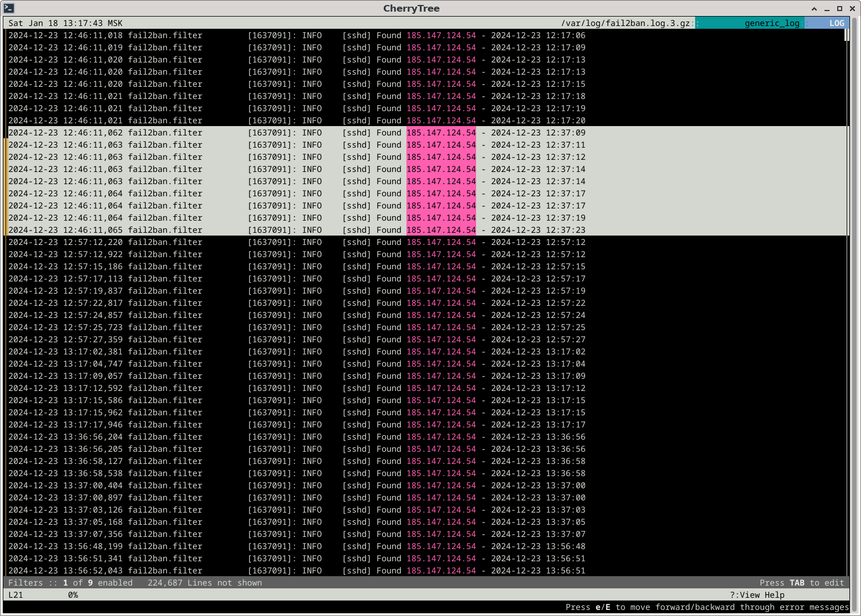The width and height of the screenshot is (861, 616).
Task: Minimize the CherryTree terminal window
Action: [827, 8]
